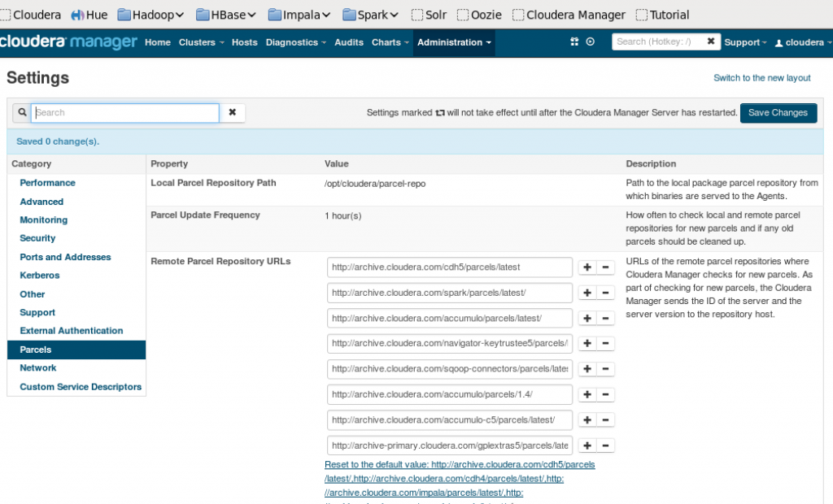Open the Tutorial bookmark

tap(662, 15)
